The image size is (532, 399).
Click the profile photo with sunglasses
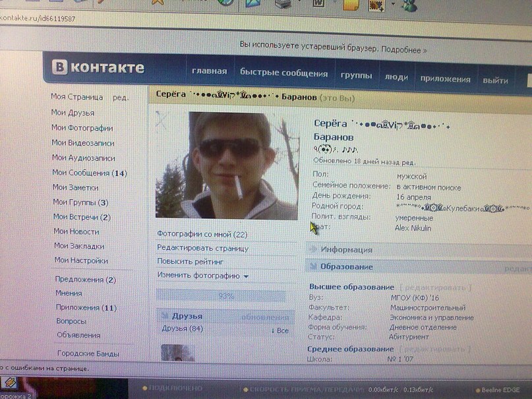click(227, 166)
